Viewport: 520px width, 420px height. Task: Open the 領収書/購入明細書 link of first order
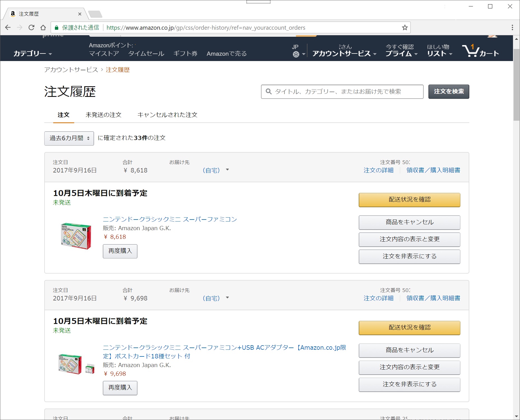tap(433, 170)
